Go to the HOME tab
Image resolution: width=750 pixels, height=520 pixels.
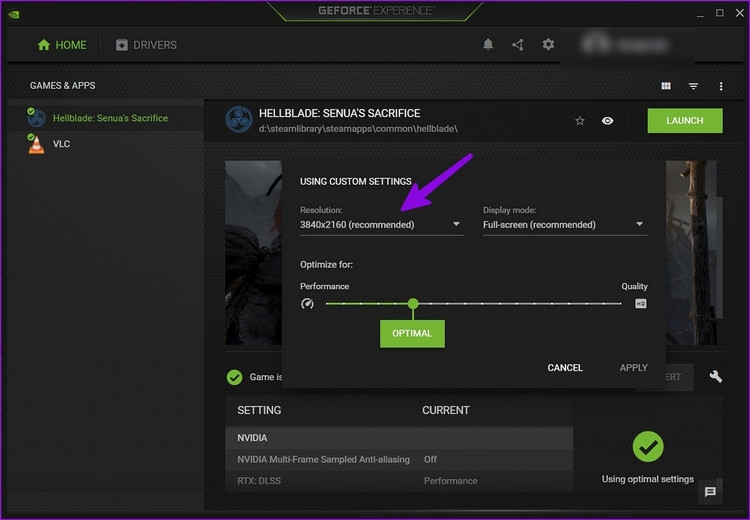pos(62,45)
